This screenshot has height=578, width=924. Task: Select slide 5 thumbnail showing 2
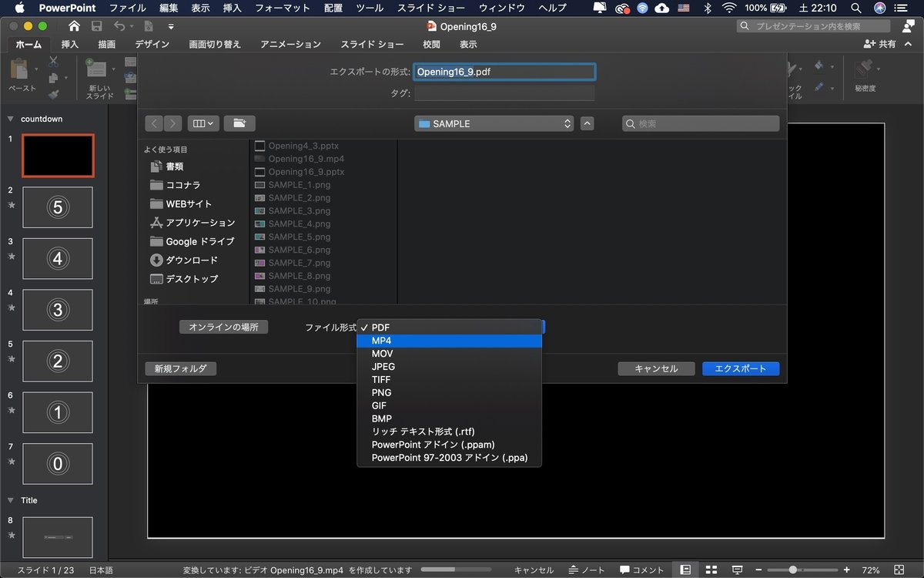point(58,361)
